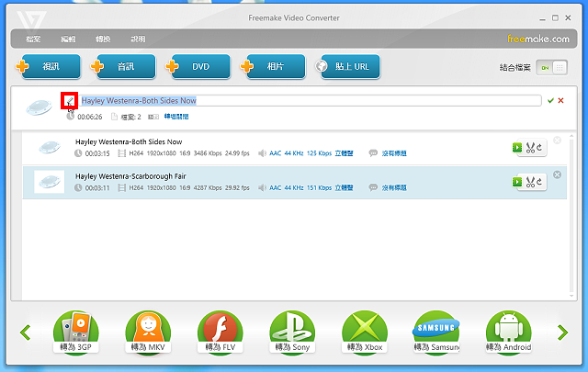588x372 pixels.
Task: Click the disc thumbnail of the merged file
Action: click(x=39, y=107)
